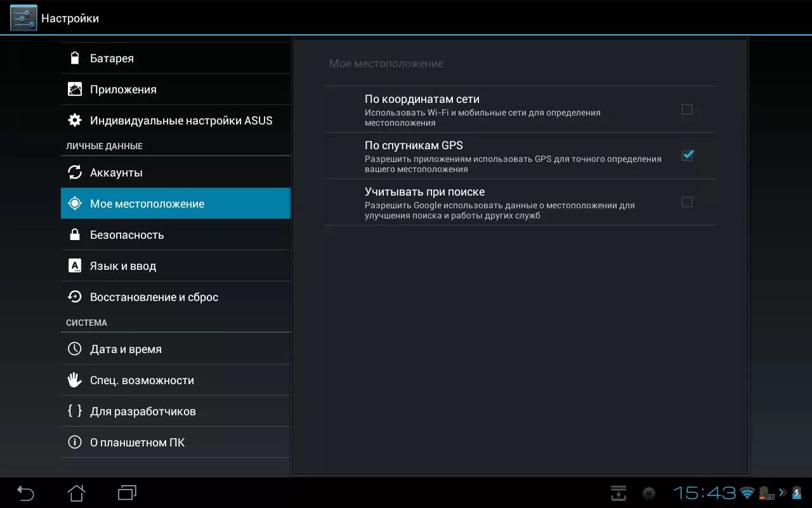Click the padlock icon beside Безопасность
The image size is (812, 508).
click(x=75, y=235)
